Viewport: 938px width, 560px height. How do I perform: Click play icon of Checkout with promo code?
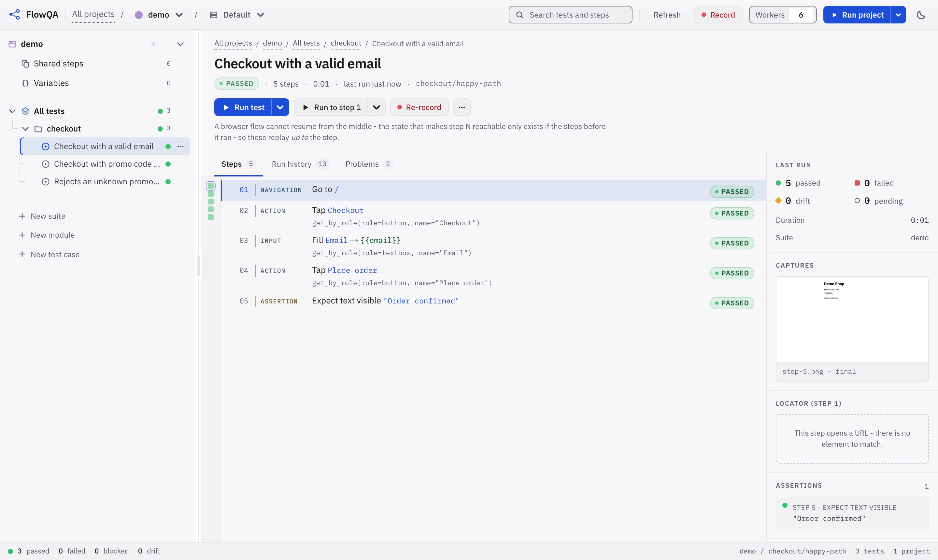point(46,164)
